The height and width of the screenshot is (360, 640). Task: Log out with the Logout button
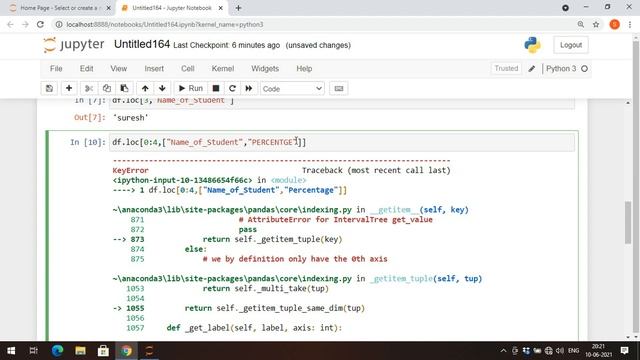[571, 45]
